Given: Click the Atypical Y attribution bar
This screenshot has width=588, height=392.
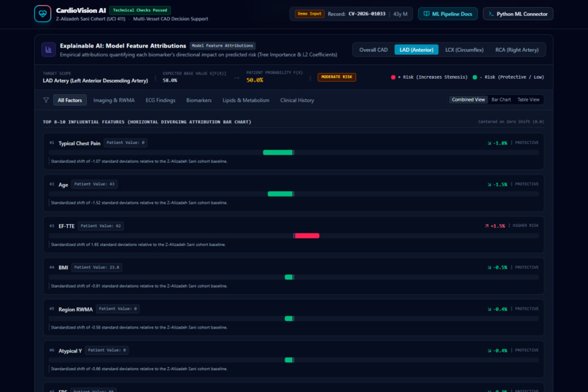Looking at the screenshot, I should click(x=289, y=360).
